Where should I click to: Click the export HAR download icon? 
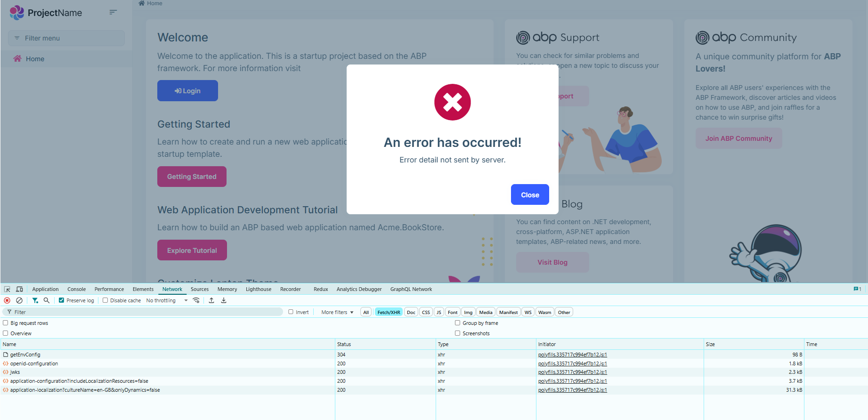tap(224, 300)
